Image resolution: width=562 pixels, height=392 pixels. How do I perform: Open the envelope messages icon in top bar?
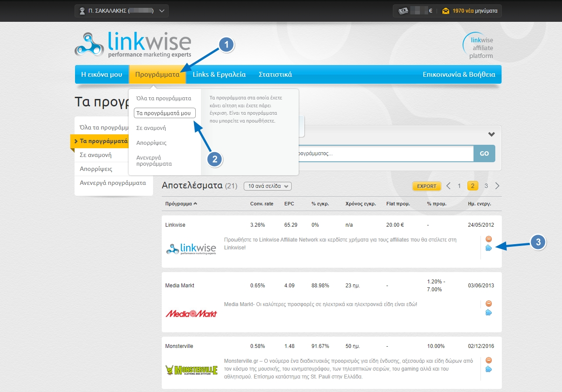(x=446, y=11)
